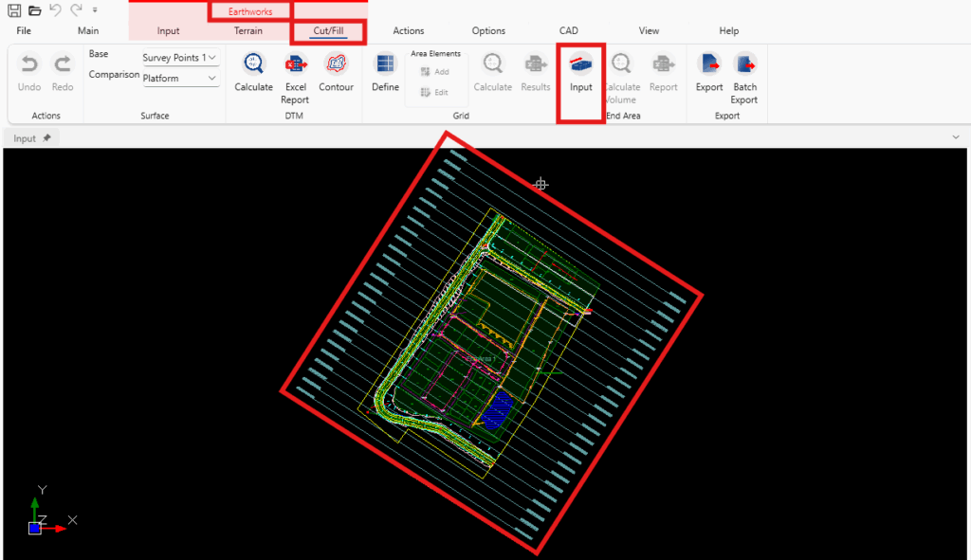This screenshot has width=971, height=560.
Task: Open the CAD tab
Action: point(569,30)
